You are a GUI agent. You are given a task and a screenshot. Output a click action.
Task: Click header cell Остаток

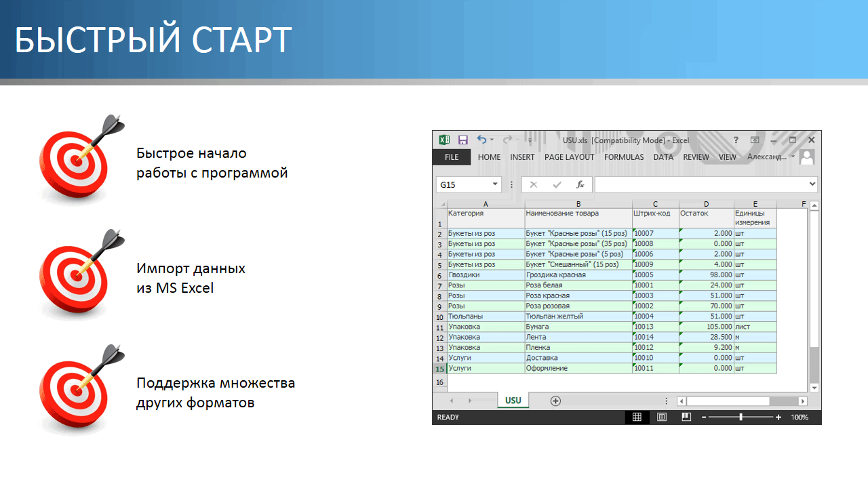pyautogui.click(x=707, y=218)
